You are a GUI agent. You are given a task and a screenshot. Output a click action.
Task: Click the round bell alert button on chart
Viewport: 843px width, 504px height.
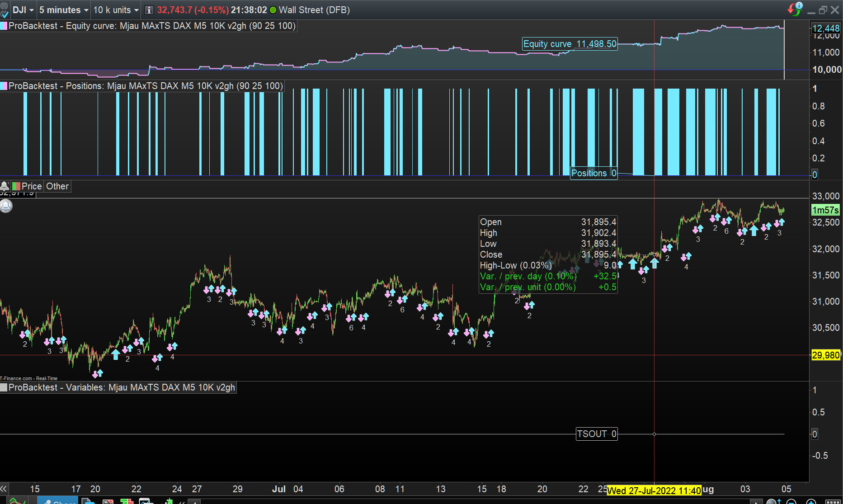6,206
